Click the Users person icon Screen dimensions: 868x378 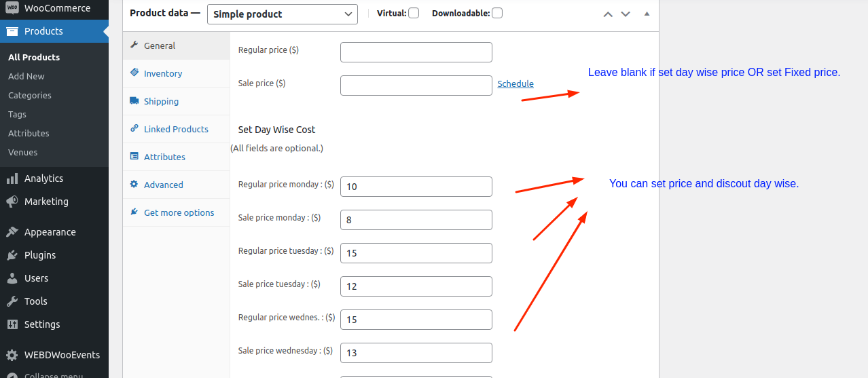click(x=12, y=278)
